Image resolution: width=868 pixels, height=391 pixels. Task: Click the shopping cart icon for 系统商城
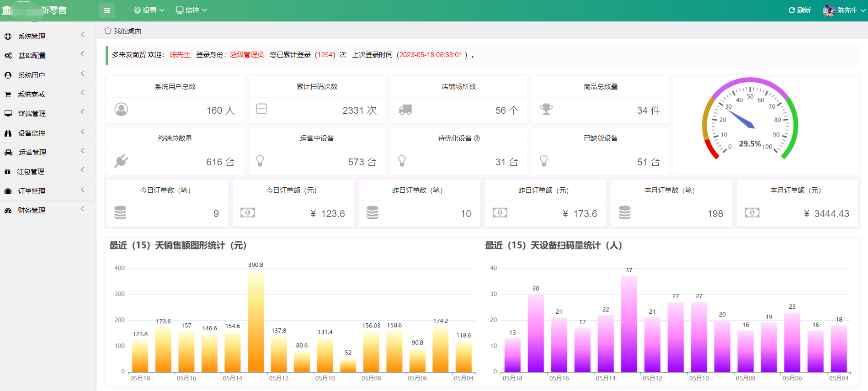coord(8,95)
